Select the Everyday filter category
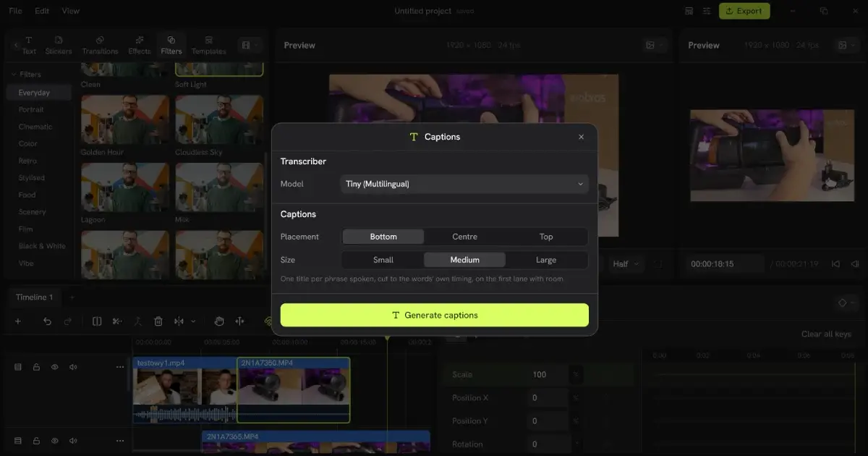Screen dimensions: 868x456 39,93
